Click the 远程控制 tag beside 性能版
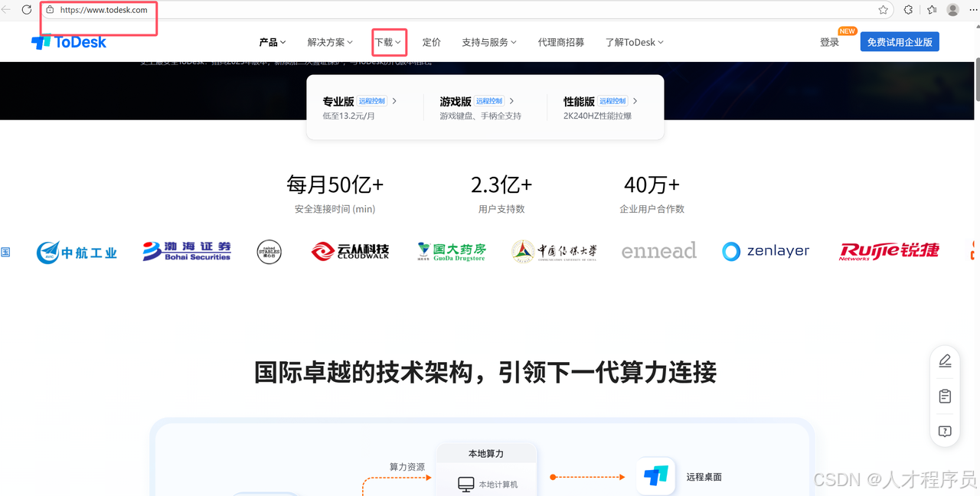The image size is (980, 496). click(x=612, y=100)
